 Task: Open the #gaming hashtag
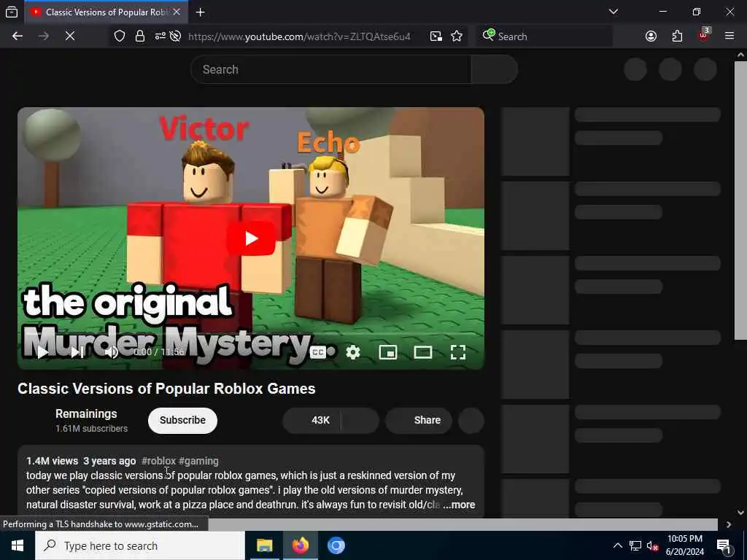coord(198,461)
